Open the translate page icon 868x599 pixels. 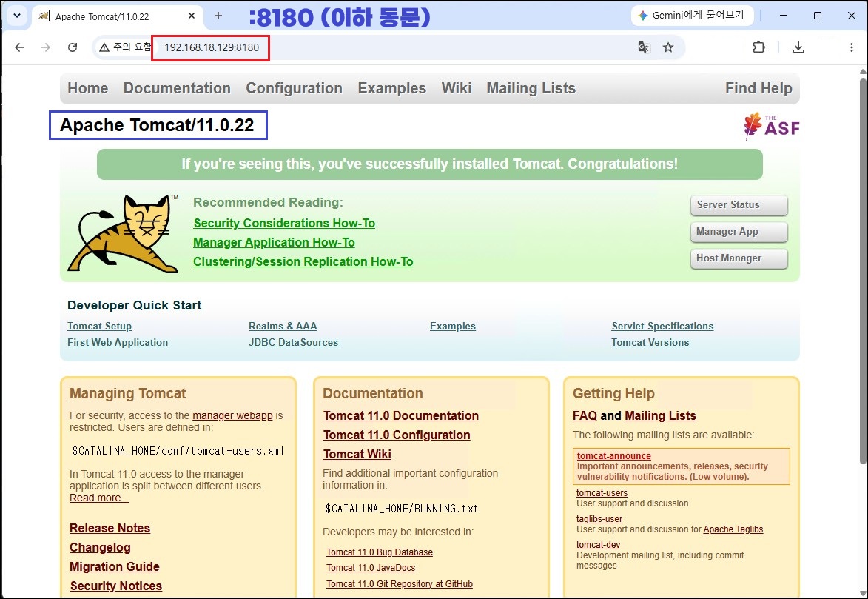(644, 47)
